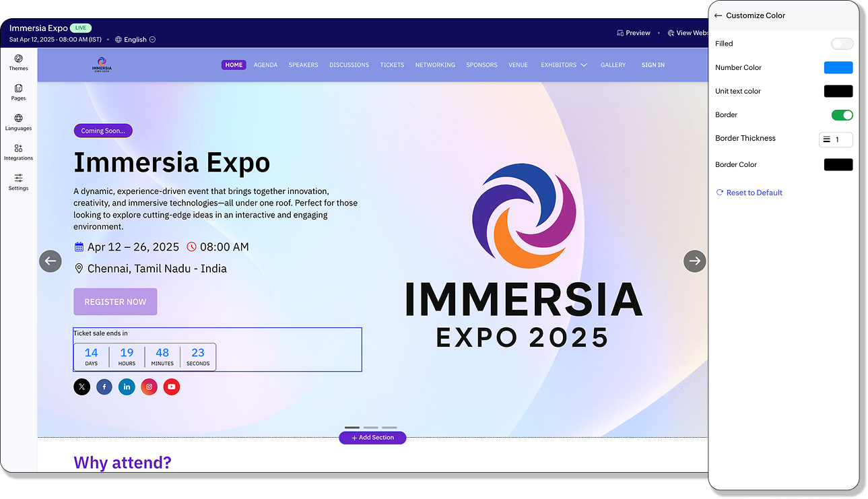Open the Settings sliders icon in sidebar
The width and height of the screenshot is (868, 499).
18,178
